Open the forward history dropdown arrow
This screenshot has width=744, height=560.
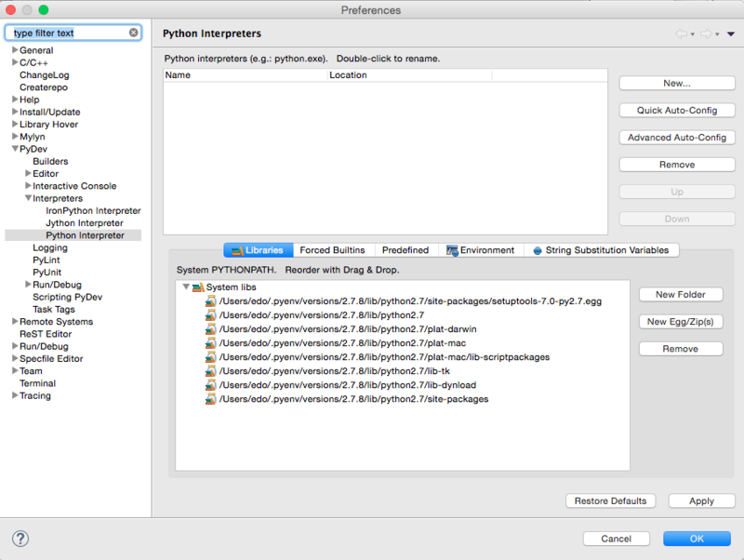717,34
